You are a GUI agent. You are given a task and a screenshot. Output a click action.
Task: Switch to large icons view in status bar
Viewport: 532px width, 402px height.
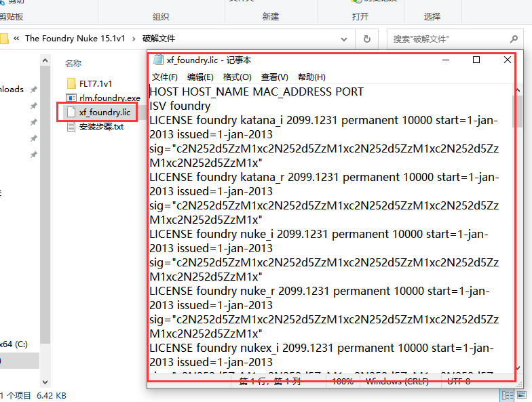(522, 396)
